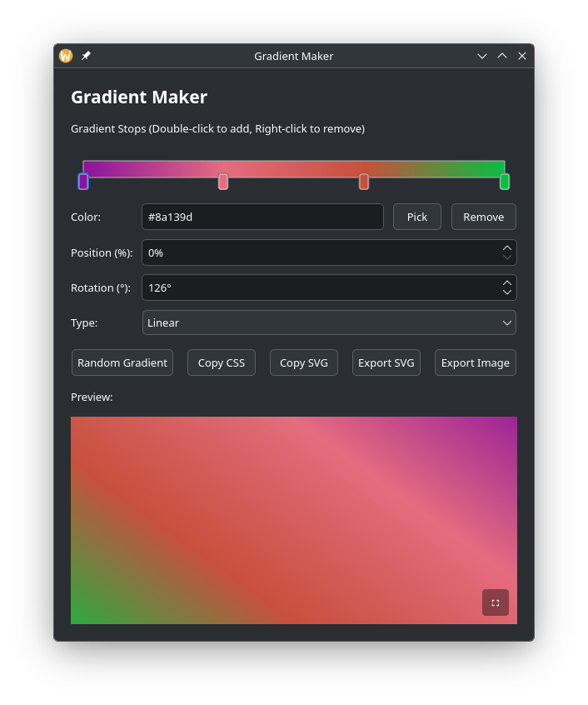
Task: Increase the Position percentage with up arrow
Action: (506, 247)
